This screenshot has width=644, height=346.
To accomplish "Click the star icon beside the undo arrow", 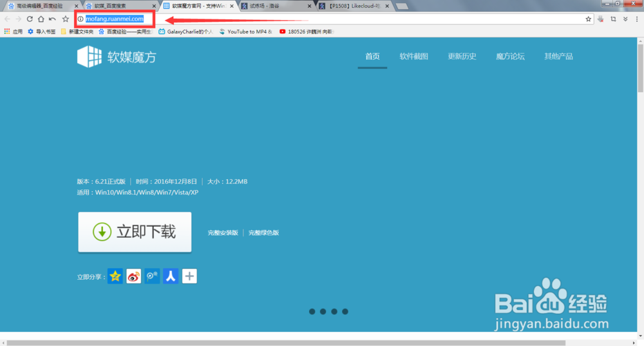I will click(x=65, y=19).
